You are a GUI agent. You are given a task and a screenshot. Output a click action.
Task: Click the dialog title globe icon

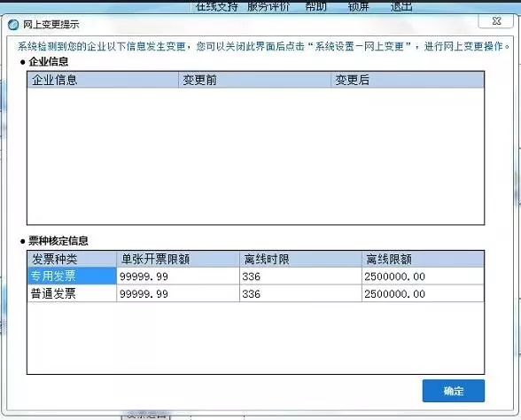coord(13,25)
